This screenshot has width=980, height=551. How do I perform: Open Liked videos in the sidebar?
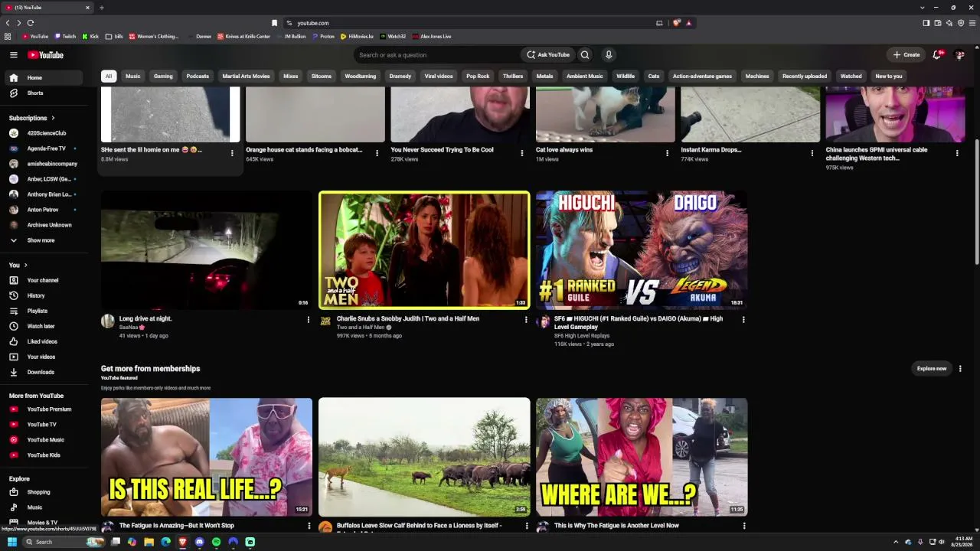pos(45,341)
